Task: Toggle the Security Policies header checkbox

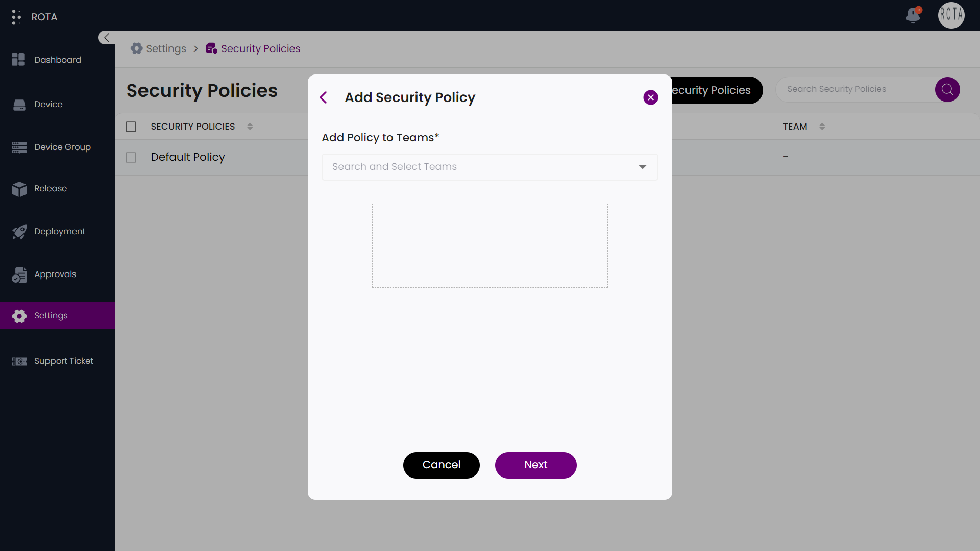Action: click(x=131, y=127)
